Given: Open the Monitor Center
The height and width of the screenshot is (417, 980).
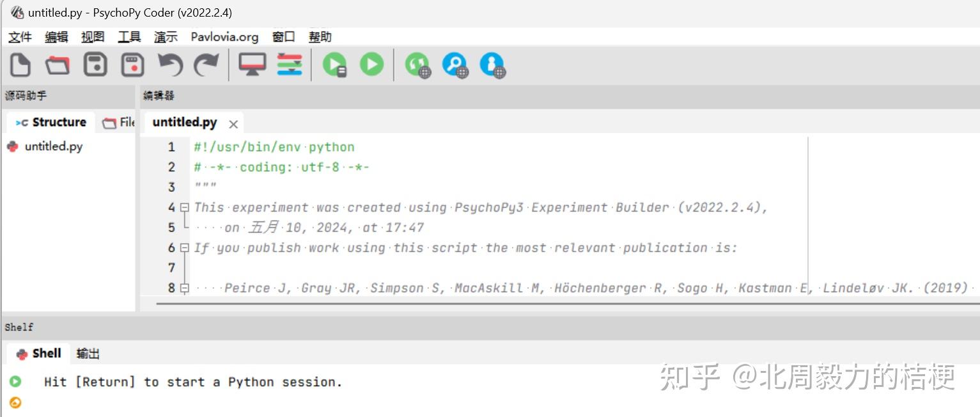Looking at the screenshot, I should pos(251,64).
